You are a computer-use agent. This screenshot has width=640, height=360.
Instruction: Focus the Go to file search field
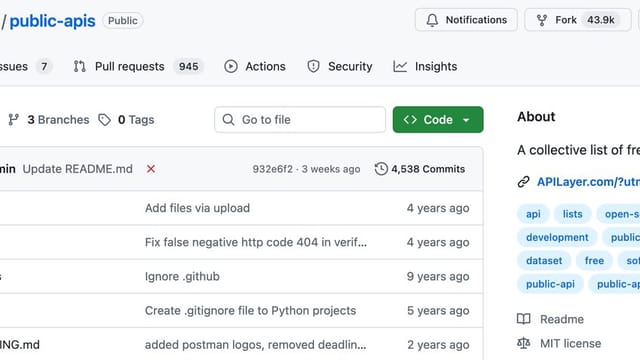click(x=300, y=120)
